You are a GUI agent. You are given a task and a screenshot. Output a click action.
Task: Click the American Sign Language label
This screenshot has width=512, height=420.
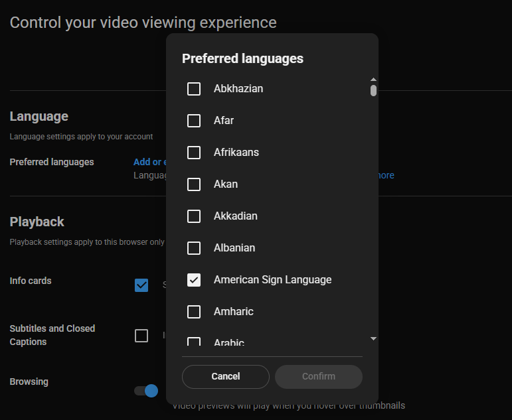click(x=273, y=280)
